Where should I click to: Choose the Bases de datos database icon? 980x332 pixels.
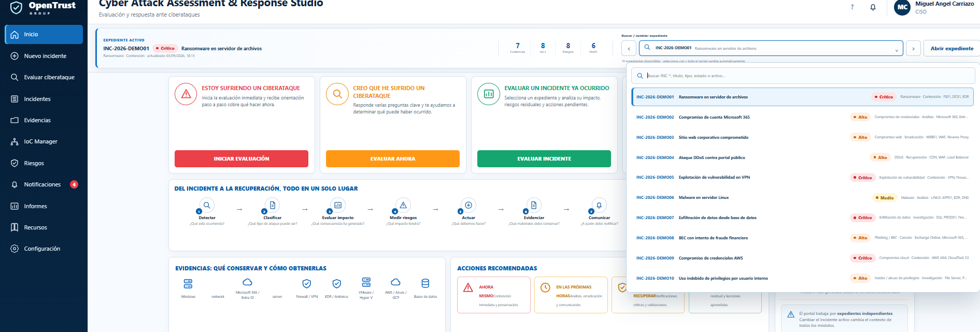[x=425, y=283]
